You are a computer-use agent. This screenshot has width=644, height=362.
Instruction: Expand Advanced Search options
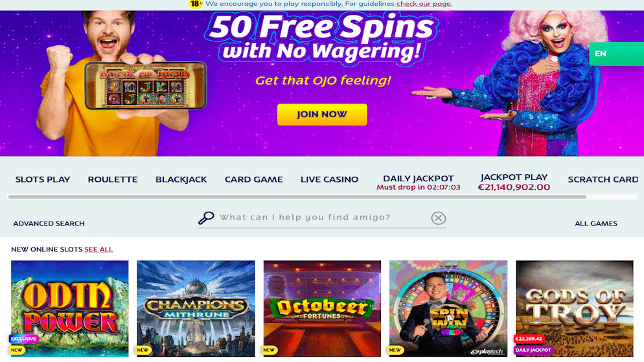point(49,223)
